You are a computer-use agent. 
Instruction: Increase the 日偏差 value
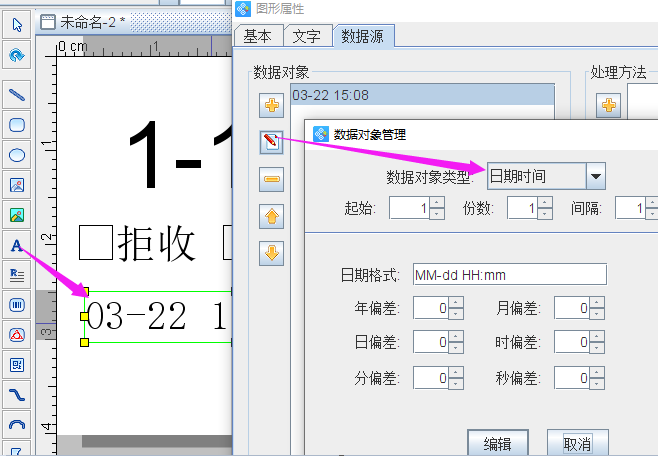click(x=456, y=337)
